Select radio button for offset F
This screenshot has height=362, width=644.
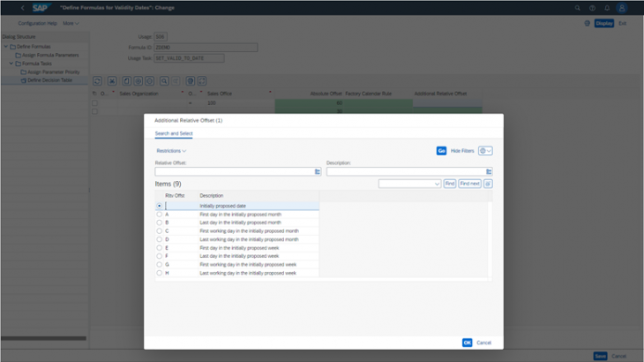[x=160, y=256]
